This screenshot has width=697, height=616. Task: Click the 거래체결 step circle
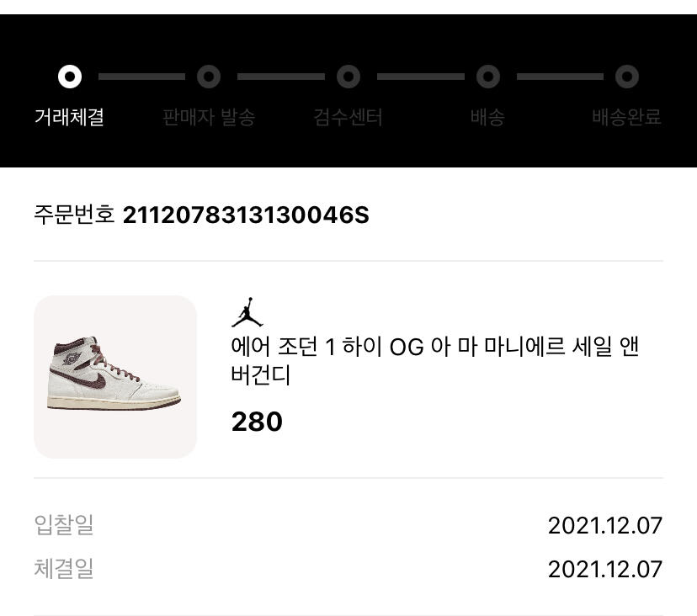70,77
